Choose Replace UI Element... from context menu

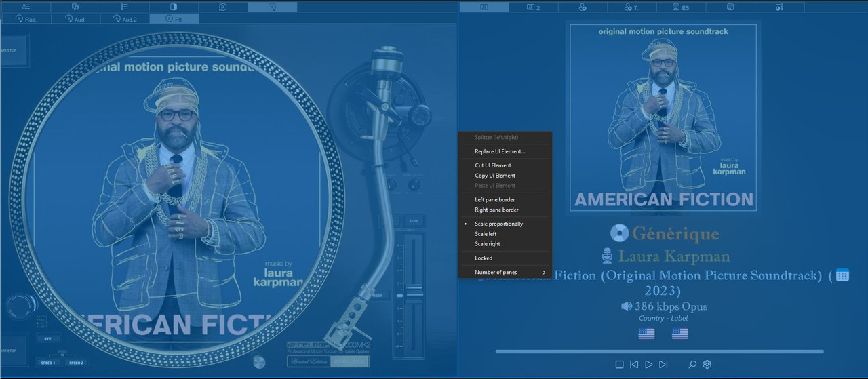(x=505, y=151)
